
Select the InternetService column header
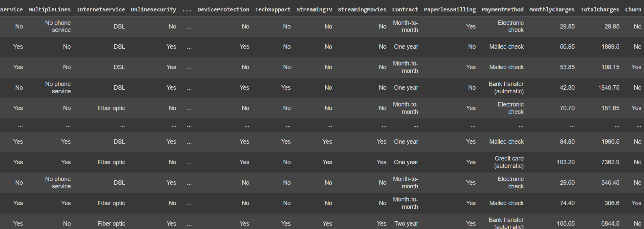101,9
